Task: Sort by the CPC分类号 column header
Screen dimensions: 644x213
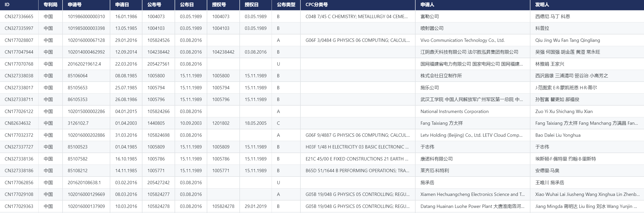Action: pos(317,5)
